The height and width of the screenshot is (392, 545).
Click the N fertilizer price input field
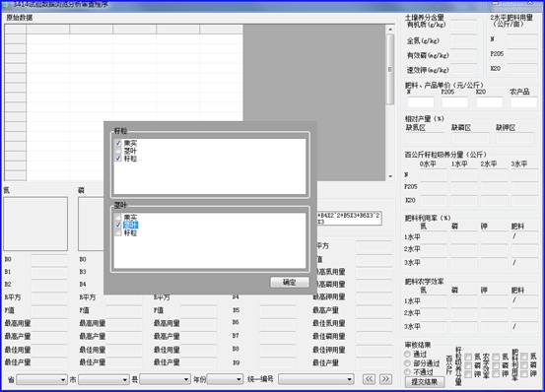click(x=421, y=102)
